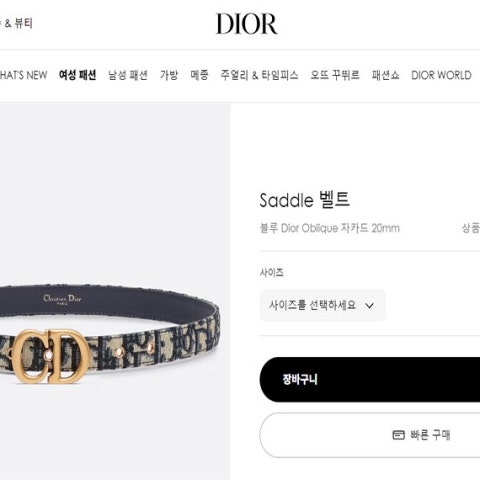The image size is (480, 480).
Task: Open the 여성 패션 menu
Action: click(77, 75)
